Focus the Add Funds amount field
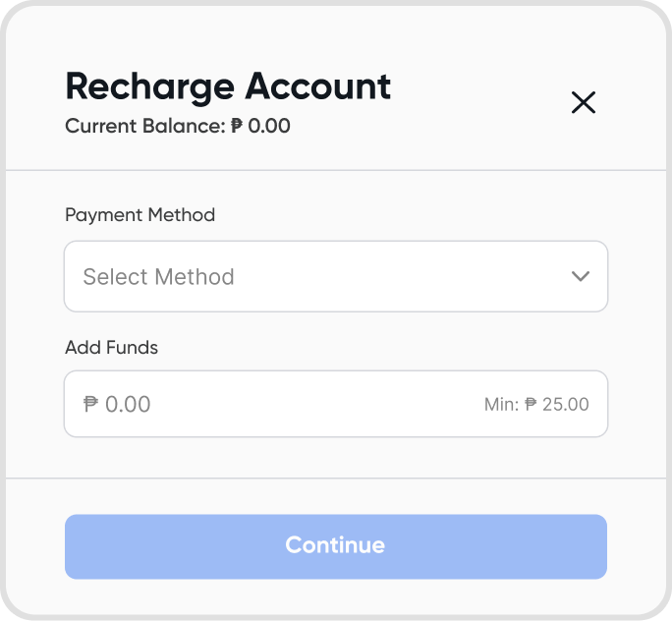672x621 pixels. (336, 404)
